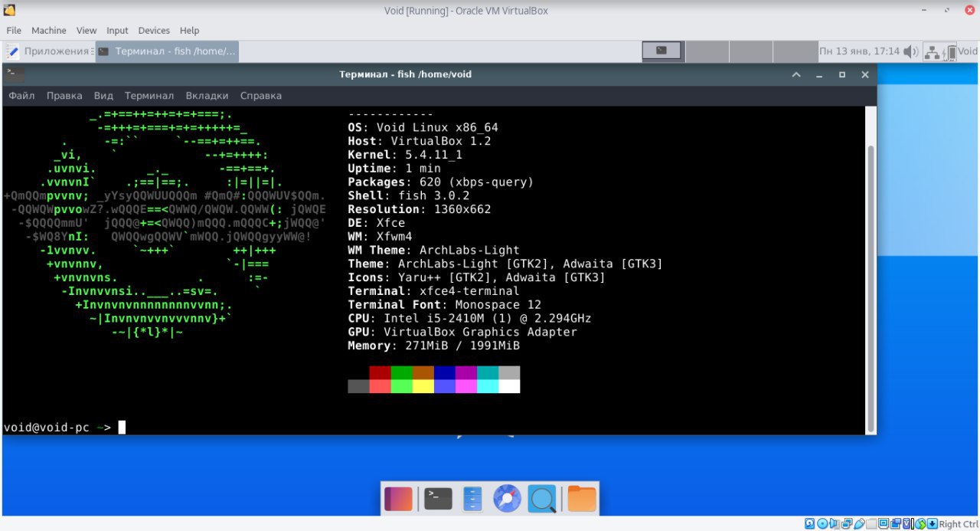Click the bright yellow swatch in neofetch palette
This screenshot has width=980, height=531.
click(x=423, y=386)
